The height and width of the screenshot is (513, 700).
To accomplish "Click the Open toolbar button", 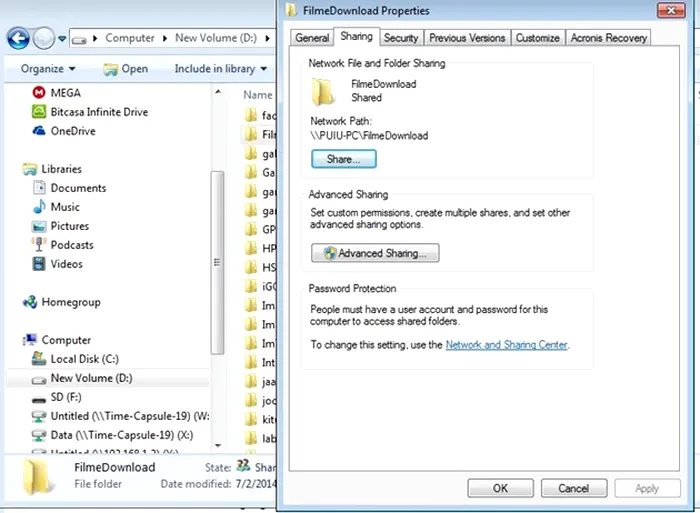I will [x=125, y=69].
